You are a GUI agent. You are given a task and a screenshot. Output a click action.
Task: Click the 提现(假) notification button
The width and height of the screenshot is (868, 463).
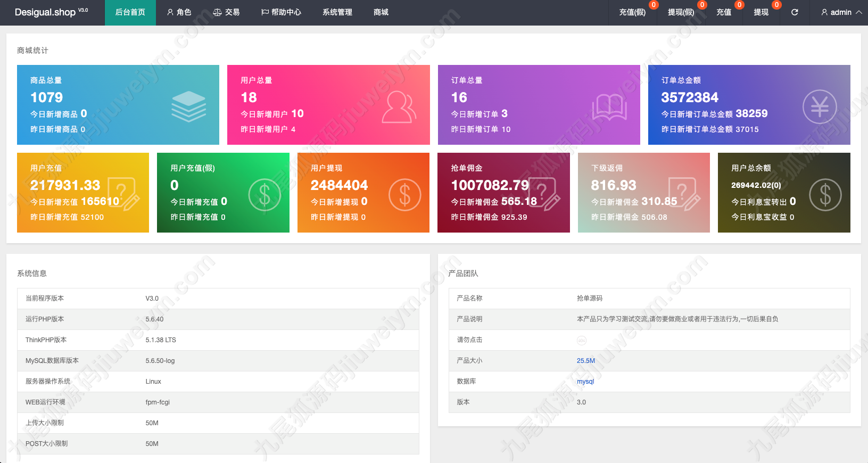(681, 12)
